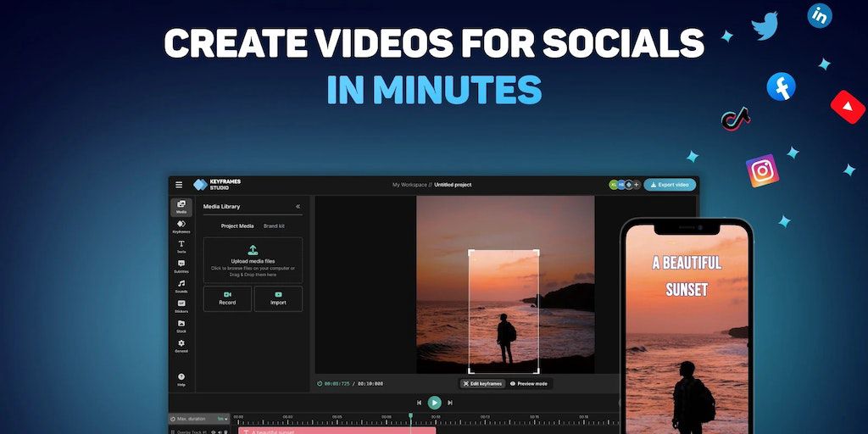Open the hamburger menu

[x=179, y=185]
